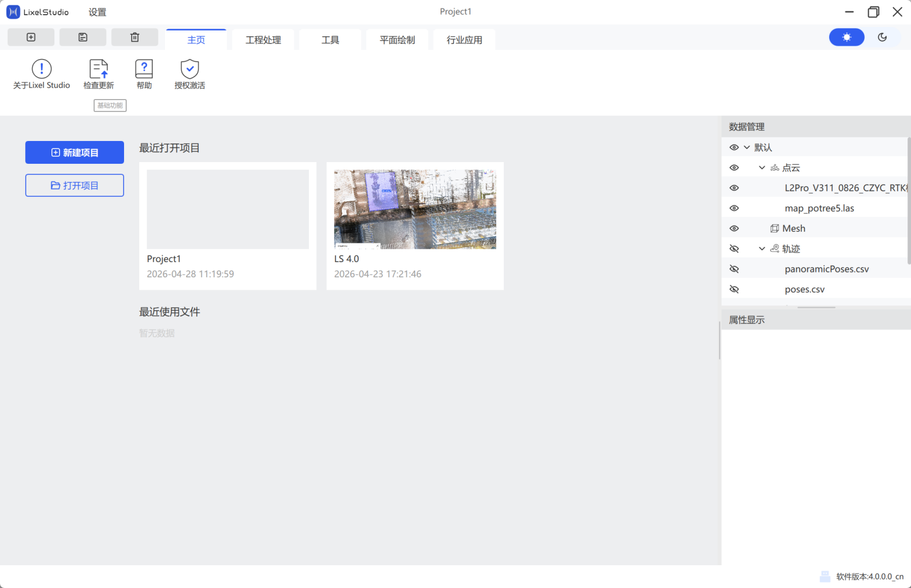
Task: Open the Help (帮助) book icon
Action: coord(144,69)
